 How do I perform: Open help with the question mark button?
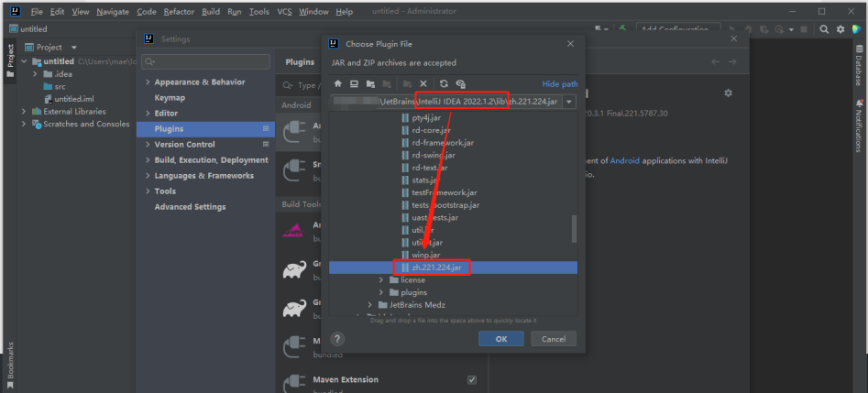337,339
